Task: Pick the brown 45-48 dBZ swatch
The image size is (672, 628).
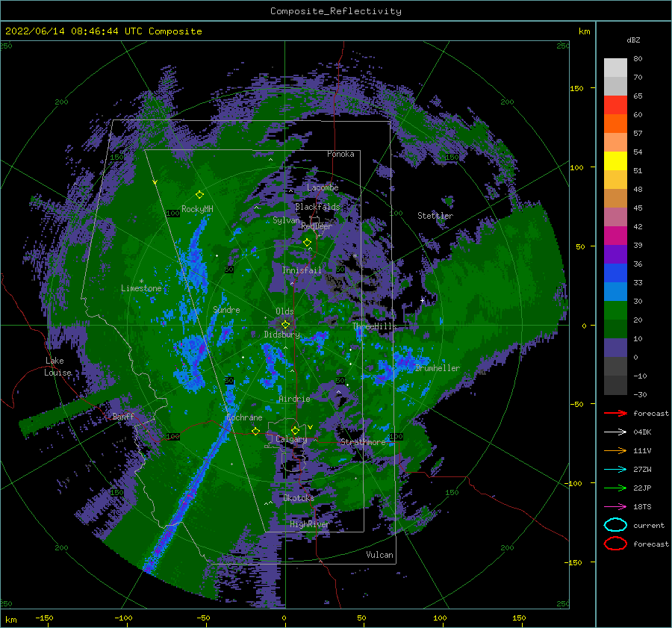Action: [615, 198]
